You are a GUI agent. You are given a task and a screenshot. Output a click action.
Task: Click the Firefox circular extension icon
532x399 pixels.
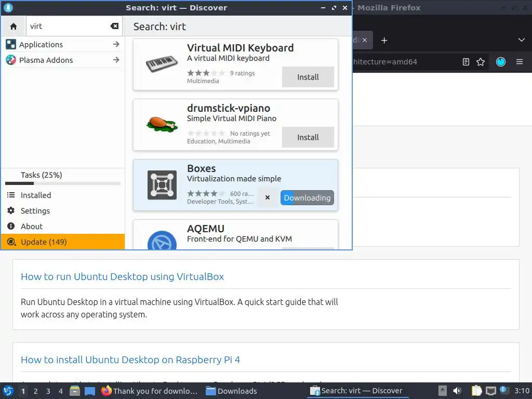point(501,62)
